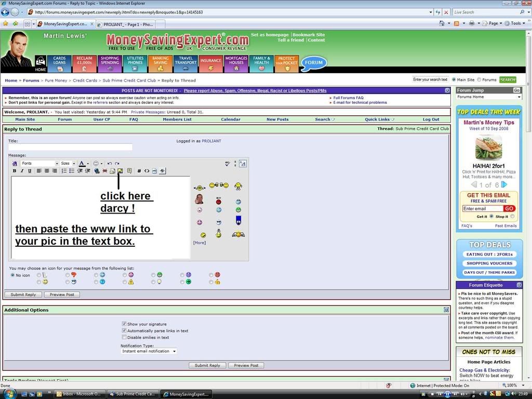Toggle italic formatting in message editor
The width and height of the screenshot is (532, 399).
22,171
